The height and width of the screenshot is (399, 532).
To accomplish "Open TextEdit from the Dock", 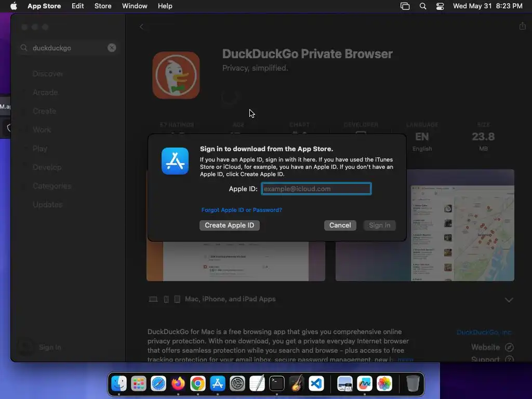I will tap(257, 384).
